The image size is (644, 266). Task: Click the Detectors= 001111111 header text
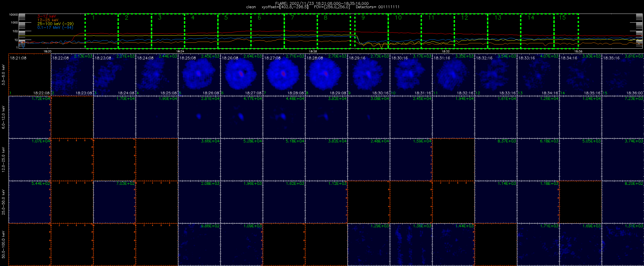(377, 7)
